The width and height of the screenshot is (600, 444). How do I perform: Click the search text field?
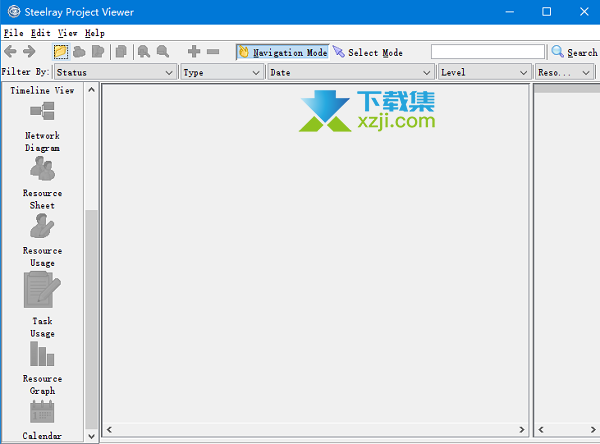point(488,52)
